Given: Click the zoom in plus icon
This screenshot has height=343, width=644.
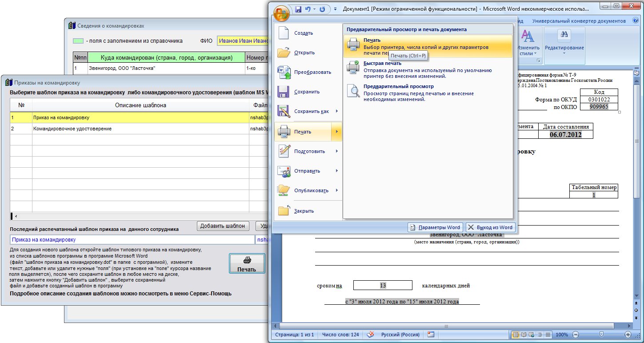Looking at the screenshot, I should (x=628, y=335).
